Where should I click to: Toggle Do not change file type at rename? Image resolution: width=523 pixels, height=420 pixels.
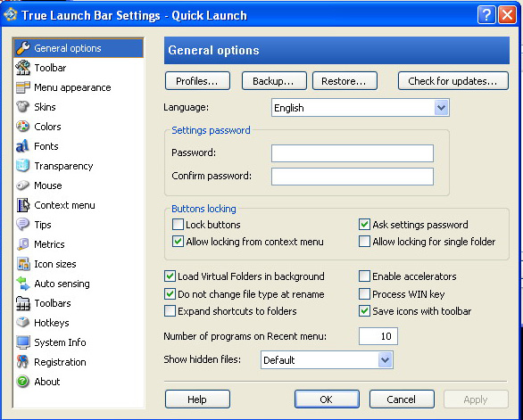point(170,294)
